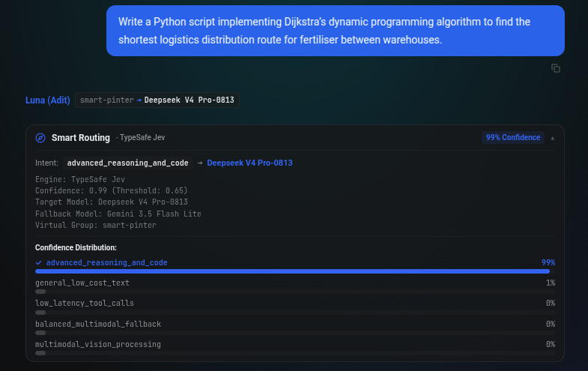
Task: Click the multimodal_vision_processing progress bar
Action: click(x=295, y=353)
